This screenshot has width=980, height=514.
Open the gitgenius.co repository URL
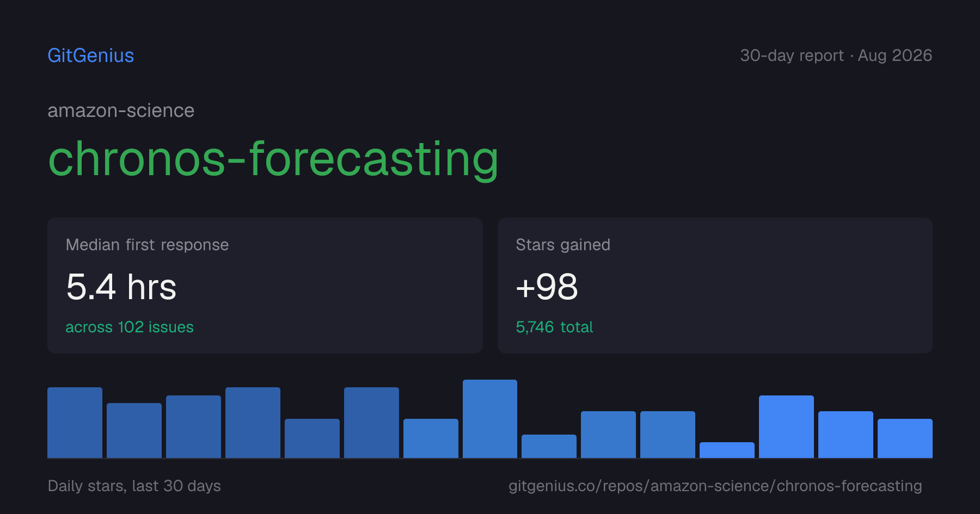tap(715, 486)
